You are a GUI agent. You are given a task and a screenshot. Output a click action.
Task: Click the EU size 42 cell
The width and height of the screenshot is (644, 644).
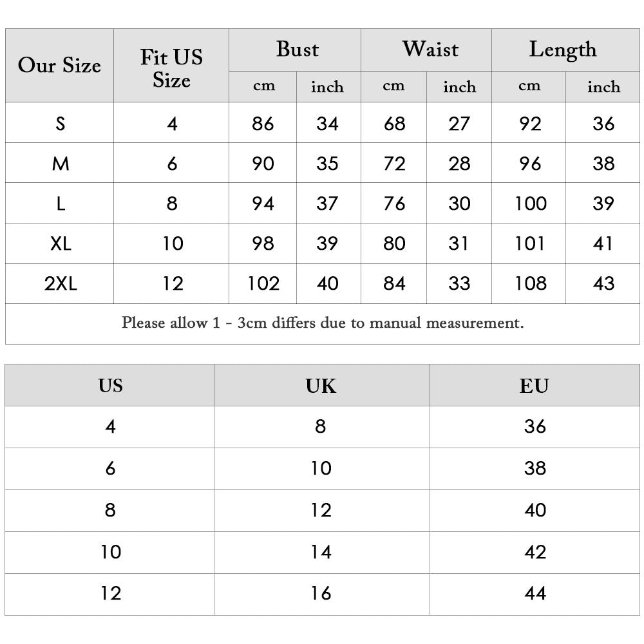pyautogui.click(x=535, y=552)
